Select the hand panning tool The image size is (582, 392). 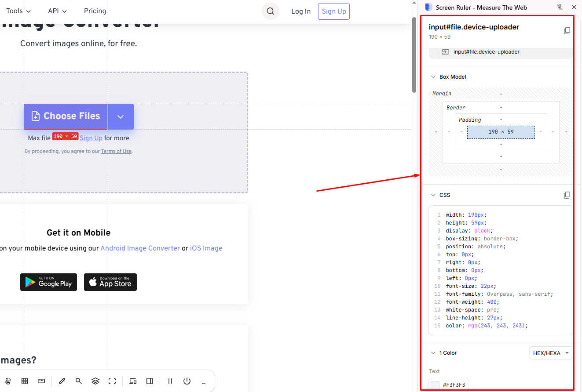pos(8,381)
